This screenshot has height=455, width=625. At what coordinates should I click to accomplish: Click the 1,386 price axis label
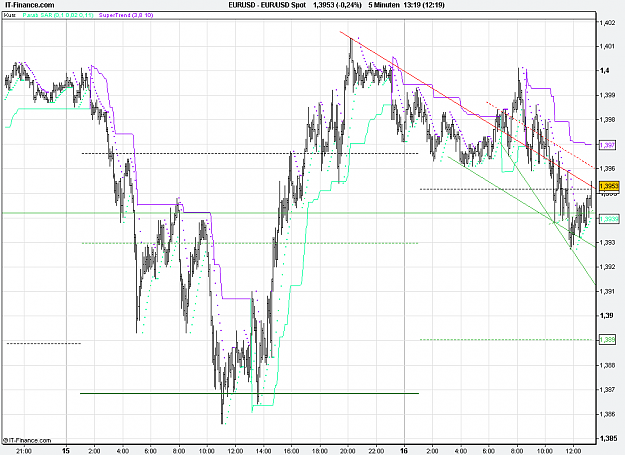point(607,414)
